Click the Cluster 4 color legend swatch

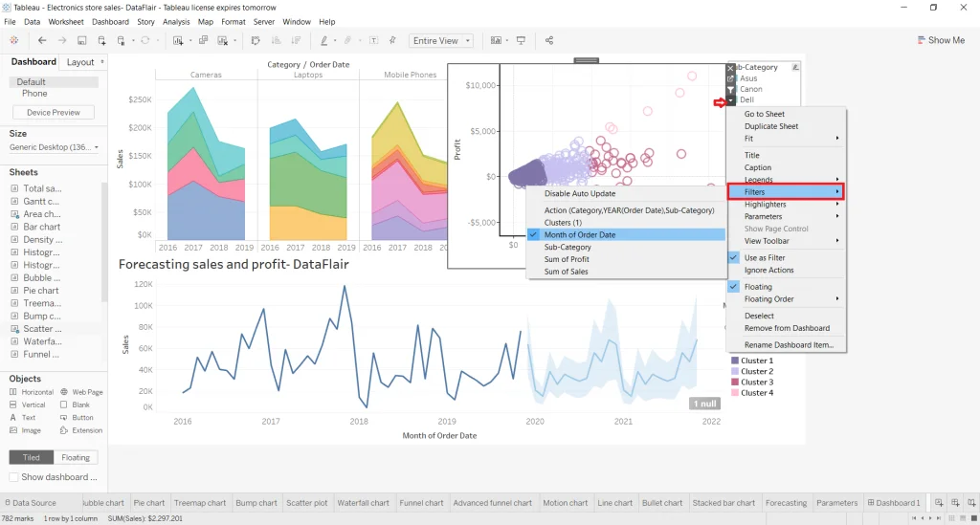[735, 393]
